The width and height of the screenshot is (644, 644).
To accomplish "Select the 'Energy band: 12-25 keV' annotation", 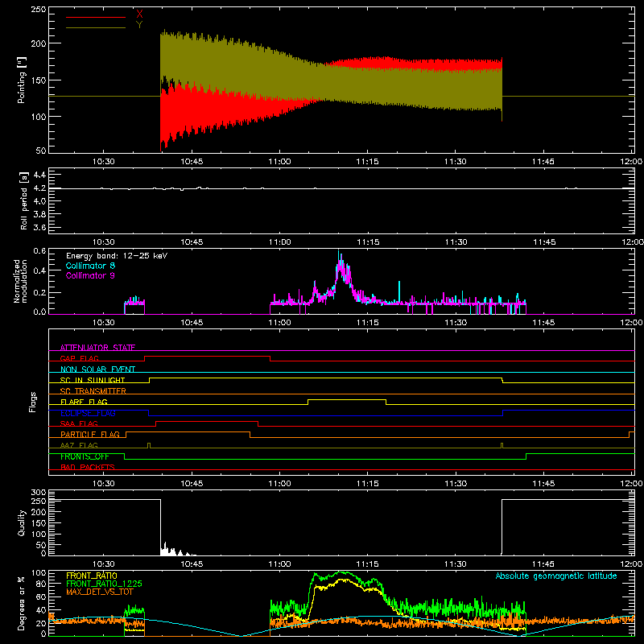I will (117, 256).
